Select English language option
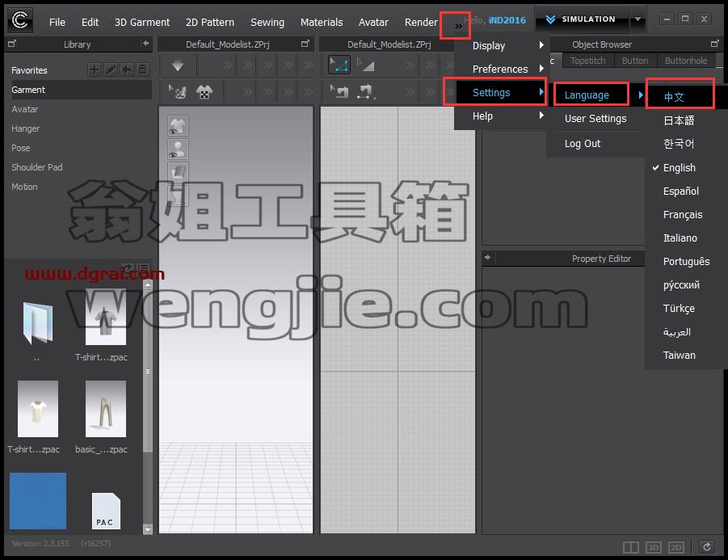 pyautogui.click(x=680, y=167)
